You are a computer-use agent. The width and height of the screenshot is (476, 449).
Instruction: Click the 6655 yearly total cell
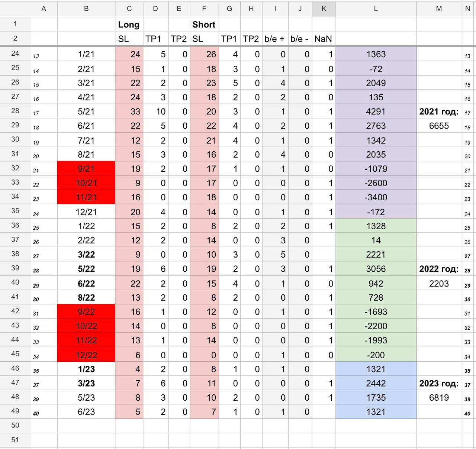pos(439,126)
